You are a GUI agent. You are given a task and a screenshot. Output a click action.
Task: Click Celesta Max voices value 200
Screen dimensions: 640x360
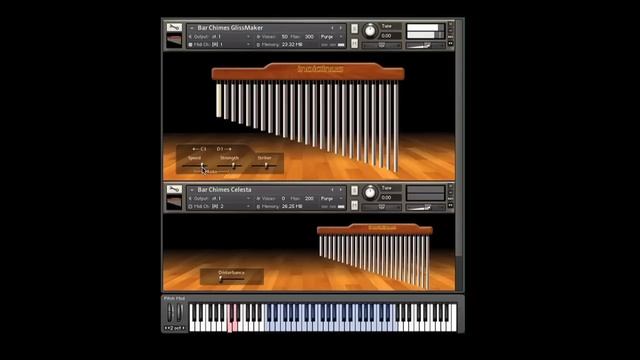pos(309,198)
